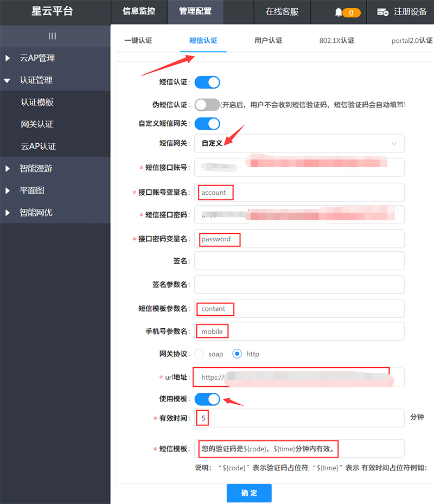Open 在线客服 customer service

(282, 12)
